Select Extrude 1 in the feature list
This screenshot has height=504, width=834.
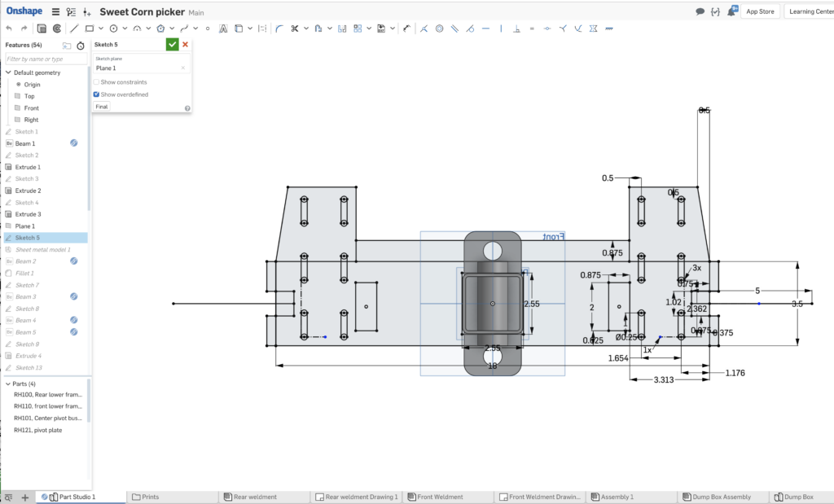[28, 167]
